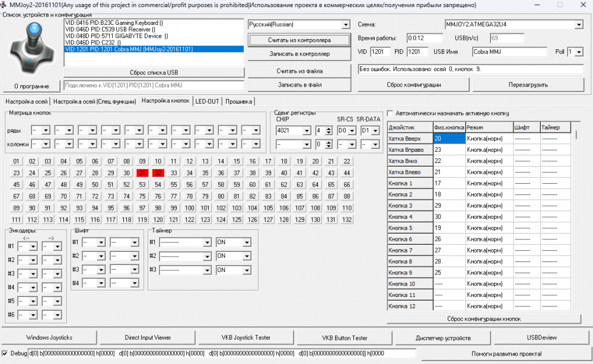Open the Русский(Russian) language dropdown
The image size is (593, 364).
click(x=346, y=25)
